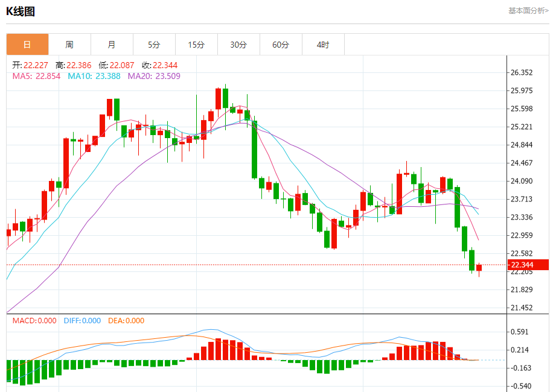Screen dimensions: 556x392
Task: Click the 25.221 price axis label
Action: point(521,127)
